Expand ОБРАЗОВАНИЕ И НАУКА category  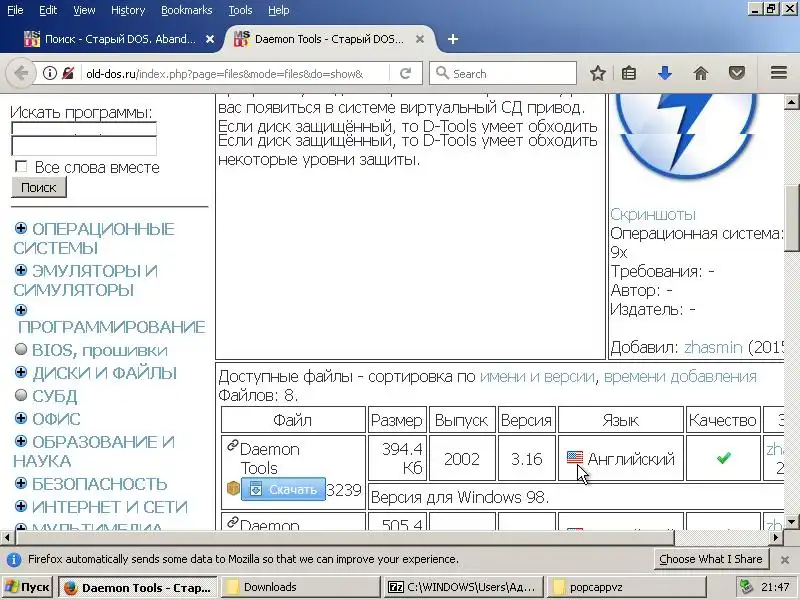(21, 441)
